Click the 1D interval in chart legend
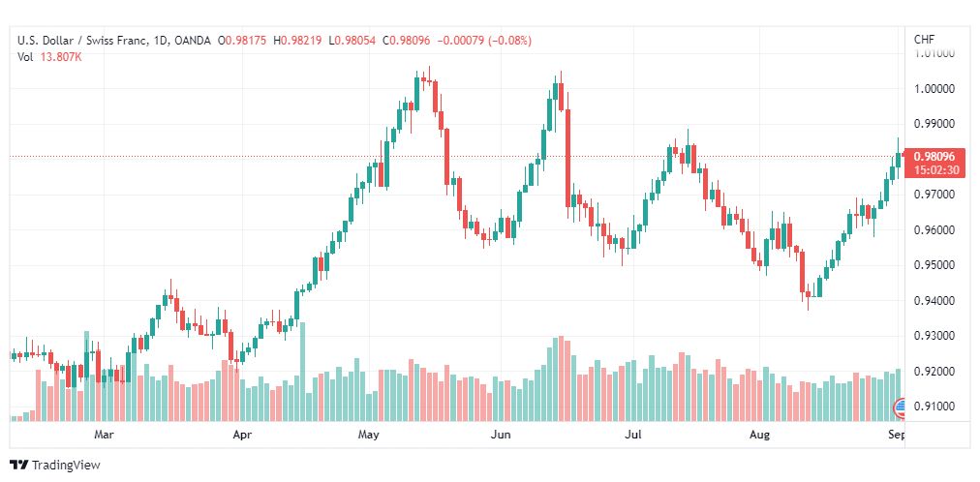980x482 pixels. (161, 41)
